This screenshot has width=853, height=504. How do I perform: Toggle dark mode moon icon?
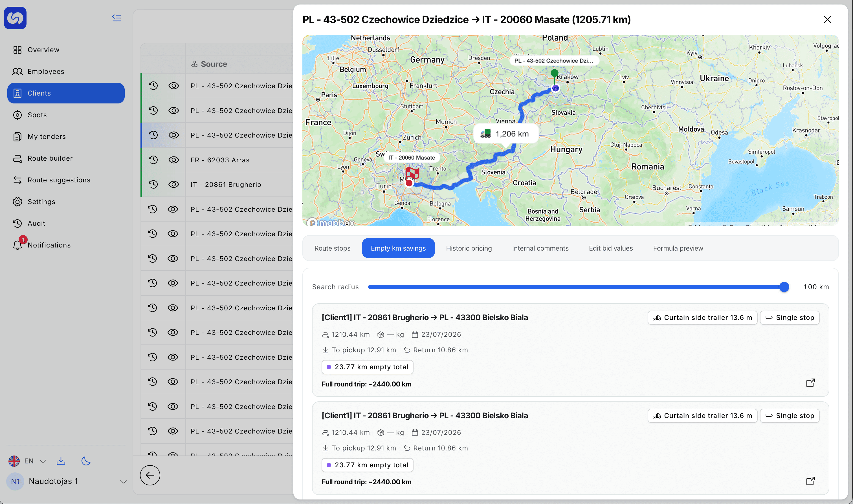tap(86, 461)
